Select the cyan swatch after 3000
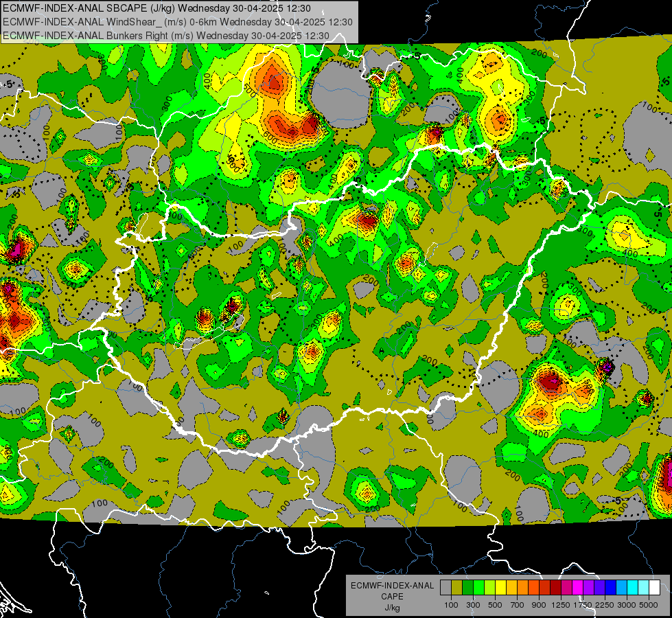Screen dimensions: 672x618 pos(633,588)
